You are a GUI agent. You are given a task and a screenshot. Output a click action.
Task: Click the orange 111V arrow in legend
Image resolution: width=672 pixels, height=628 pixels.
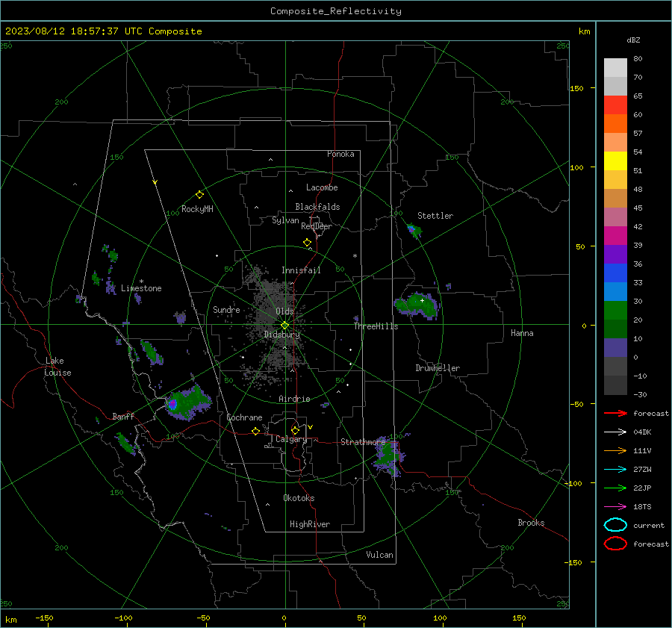[x=615, y=450]
